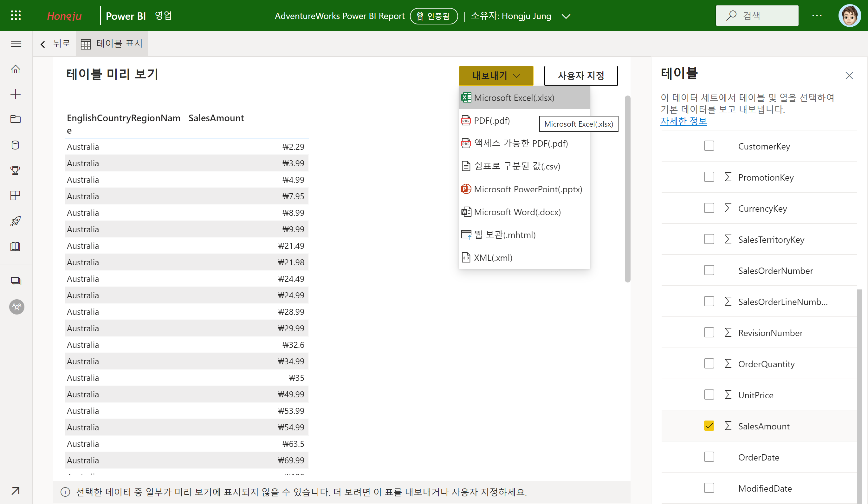Choose 쉼표로 구분된 값(.csv) export option
The width and height of the screenshot is (868, 504).
[x=517, y=167]
